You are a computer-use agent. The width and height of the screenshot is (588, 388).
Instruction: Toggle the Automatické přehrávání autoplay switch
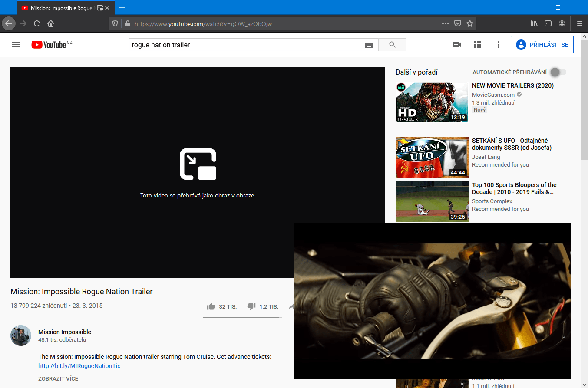(x=558, y=72)
